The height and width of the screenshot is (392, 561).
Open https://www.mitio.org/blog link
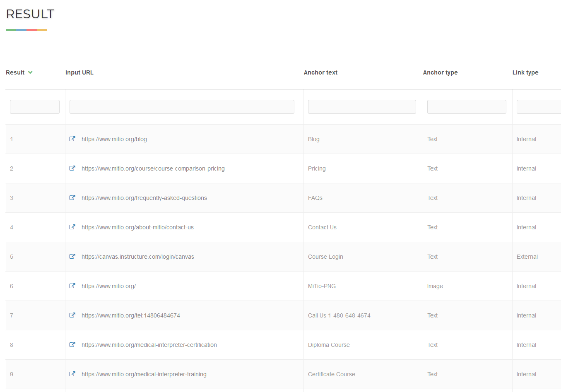pyautogui.click(x=114, y=139)
